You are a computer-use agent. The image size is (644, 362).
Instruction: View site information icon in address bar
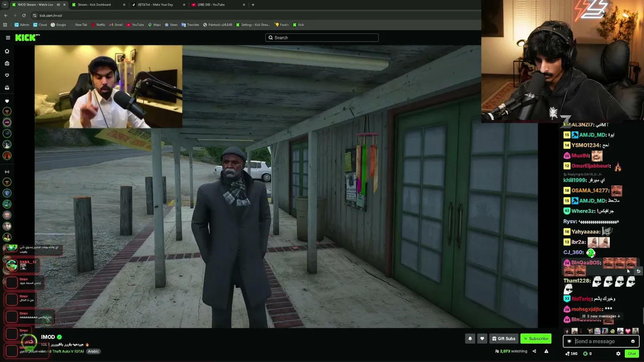[x=34, y=16]
